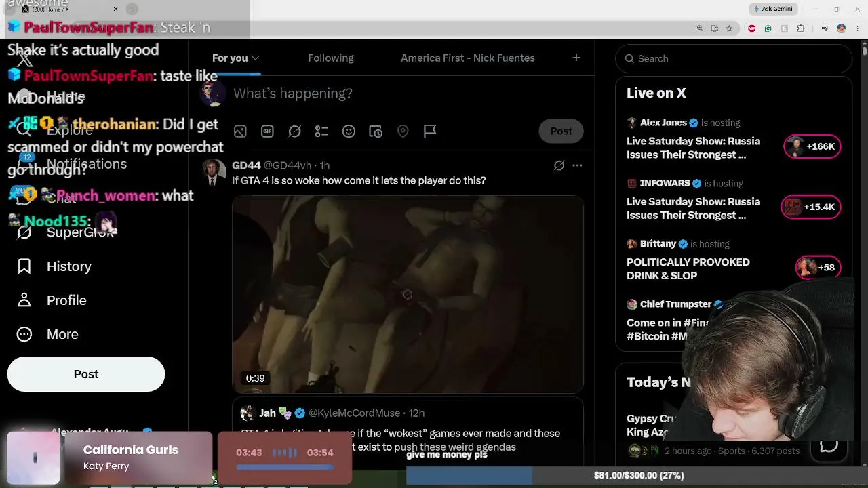The image size is (868, 488).
Task: Schedule the post with the calendar icon
Action: coord(376,131)
